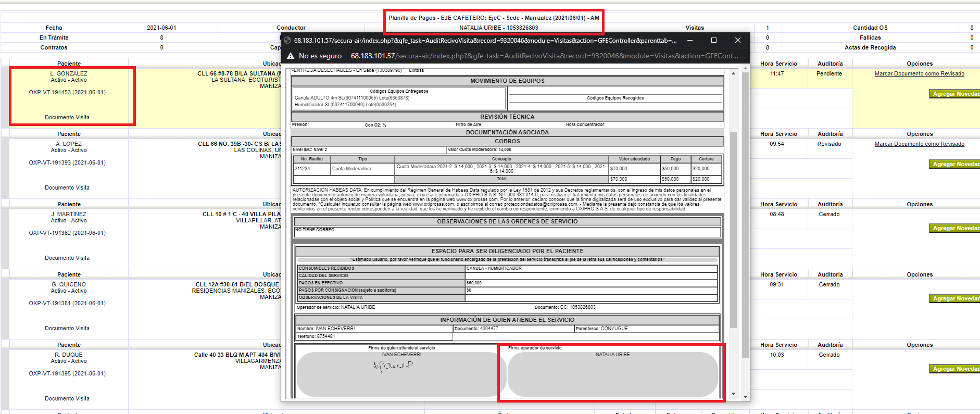
Task: Click service time 08:48
Action: click(x=777, y=214)
